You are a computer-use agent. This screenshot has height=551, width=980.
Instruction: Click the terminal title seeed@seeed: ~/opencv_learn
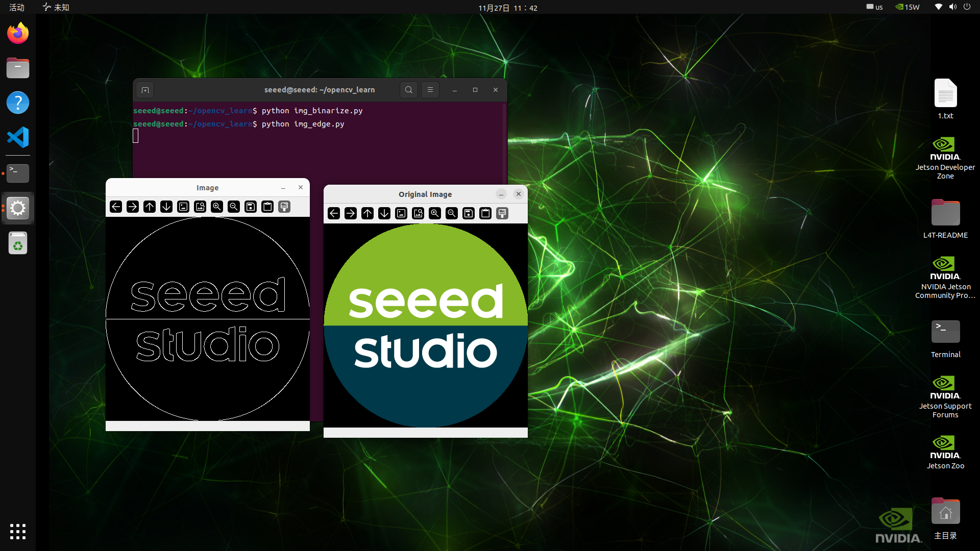click(320, 90)
